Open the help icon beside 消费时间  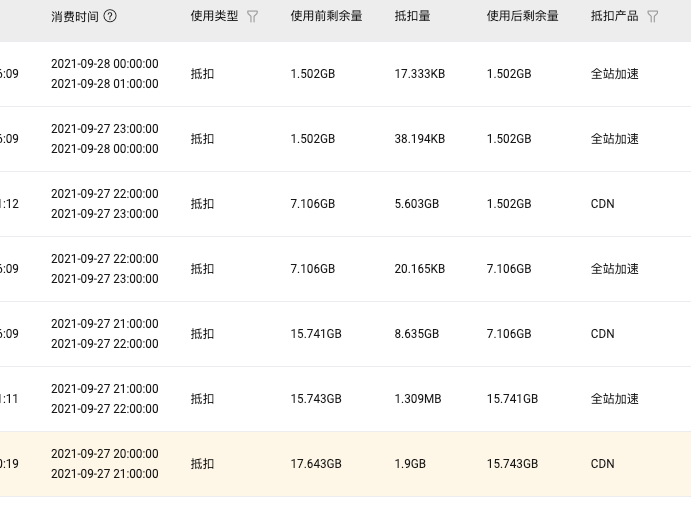110,16
